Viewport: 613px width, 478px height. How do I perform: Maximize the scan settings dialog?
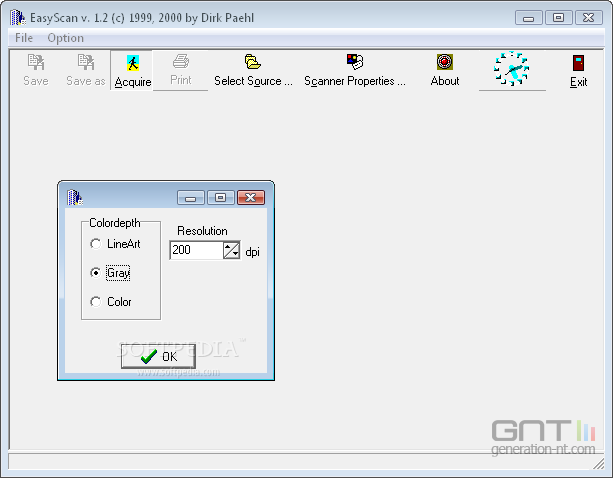pos(220,197)
